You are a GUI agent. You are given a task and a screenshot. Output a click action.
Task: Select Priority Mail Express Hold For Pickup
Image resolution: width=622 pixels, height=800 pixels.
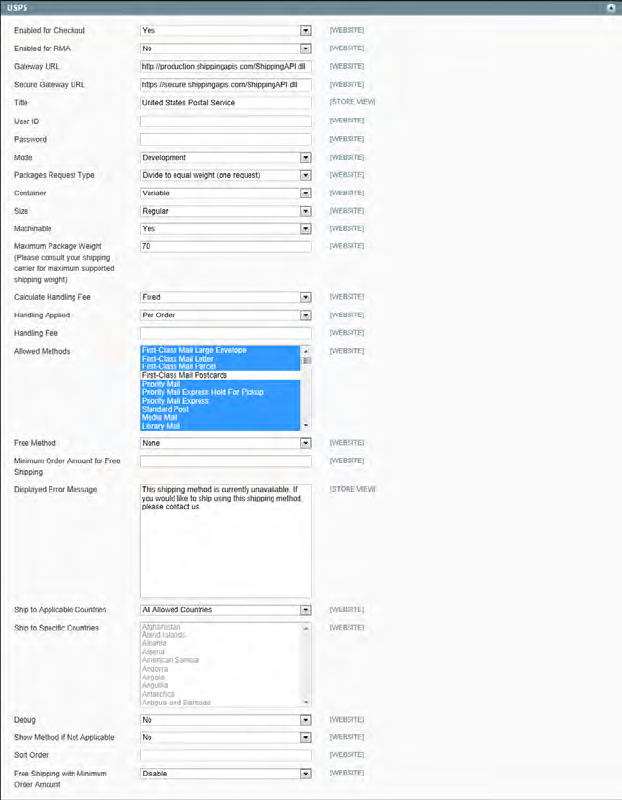click(220, 392)
